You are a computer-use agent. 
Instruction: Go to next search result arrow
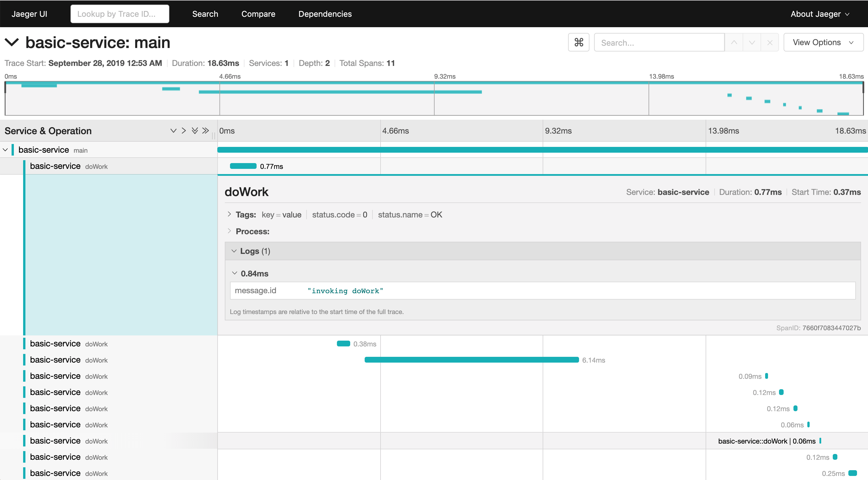(752, 43)
